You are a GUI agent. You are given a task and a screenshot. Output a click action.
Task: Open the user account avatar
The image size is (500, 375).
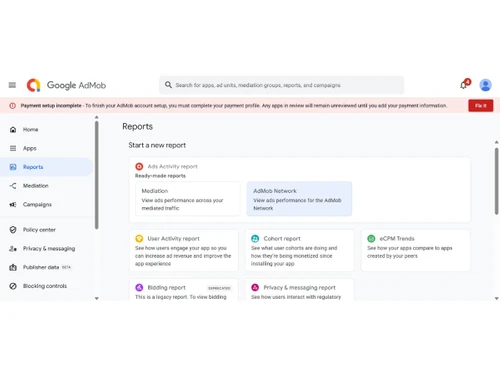485,85
